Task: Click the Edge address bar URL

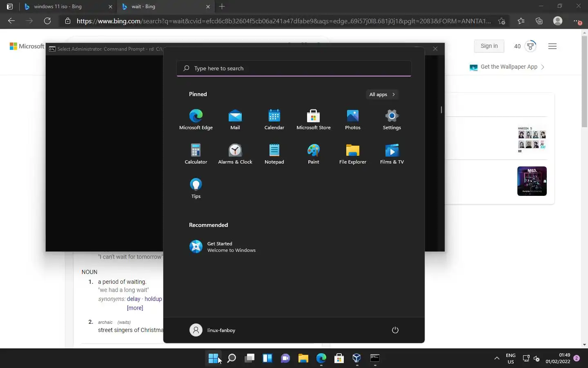Action: tap(284, 21)
